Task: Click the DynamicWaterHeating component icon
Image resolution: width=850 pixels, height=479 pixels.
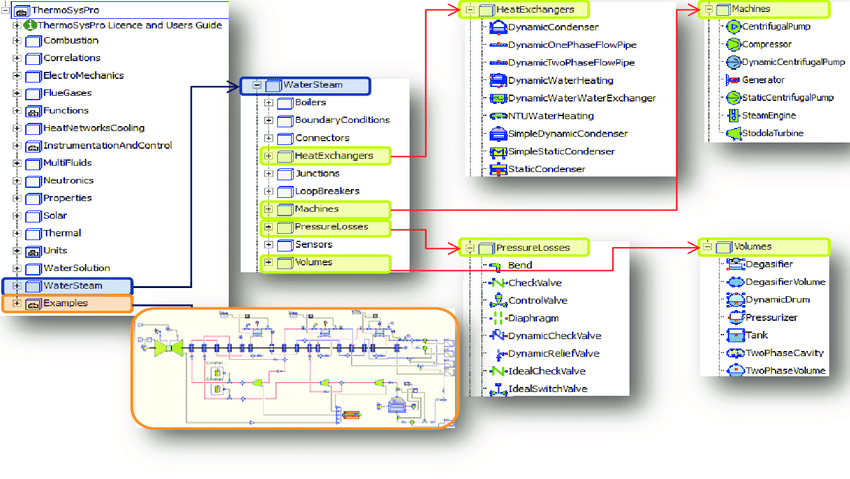Action: (x=498, y=80)
